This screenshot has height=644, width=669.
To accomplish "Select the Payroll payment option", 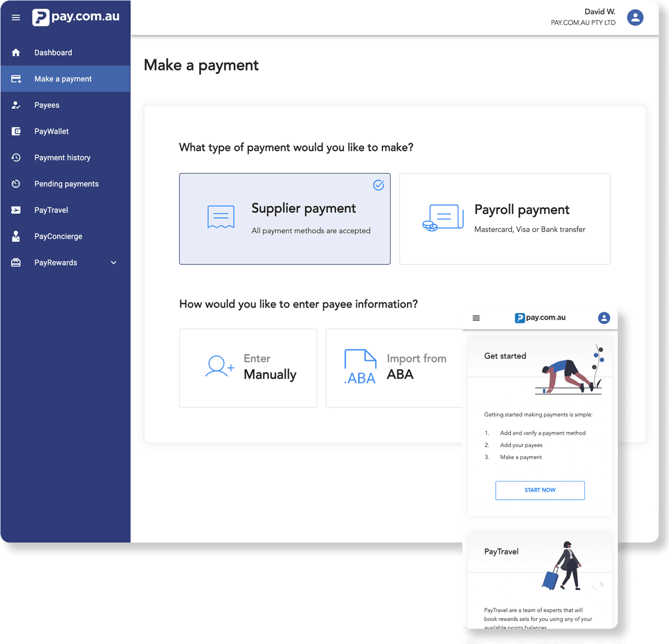I will click(505, 219).
